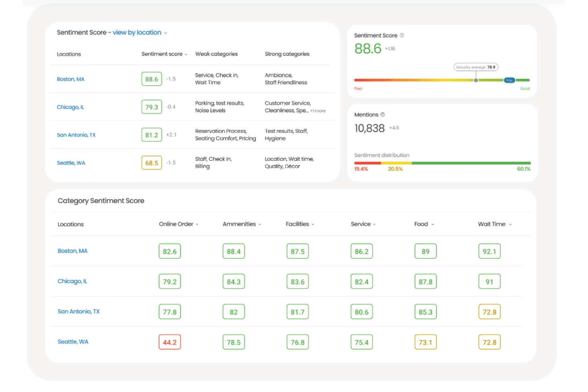Click the red 44.2 Online Order score
This screenshot has width=588, height=392.
170,342
